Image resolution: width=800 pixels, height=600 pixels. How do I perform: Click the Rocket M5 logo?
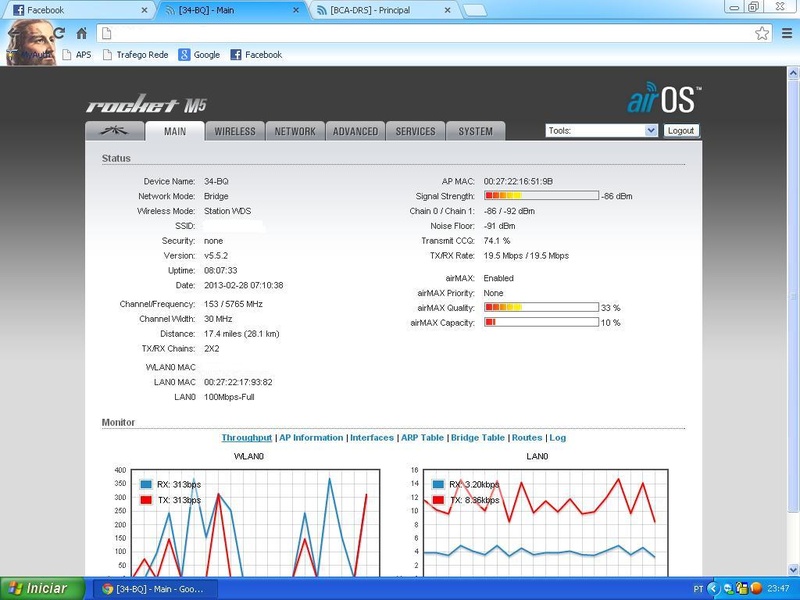click(x=146, y=103)
